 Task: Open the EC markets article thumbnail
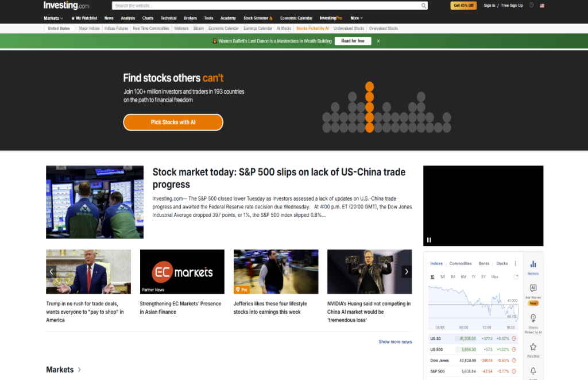pos(182,271)
